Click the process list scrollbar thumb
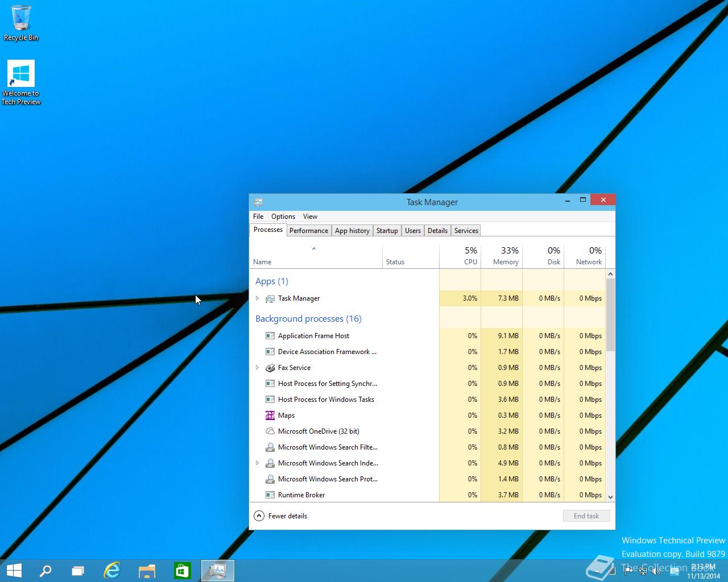728x582 pixels. pyautogui.click(x=610, y=315)
